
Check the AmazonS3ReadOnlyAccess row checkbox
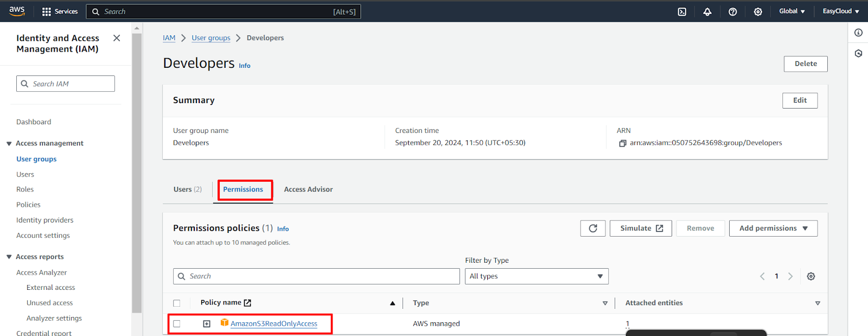coord(177,324)
